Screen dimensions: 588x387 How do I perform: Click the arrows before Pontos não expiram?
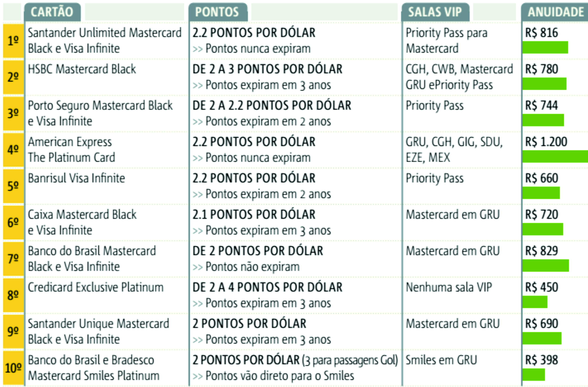pyautogui.click(x=198, y=267)
